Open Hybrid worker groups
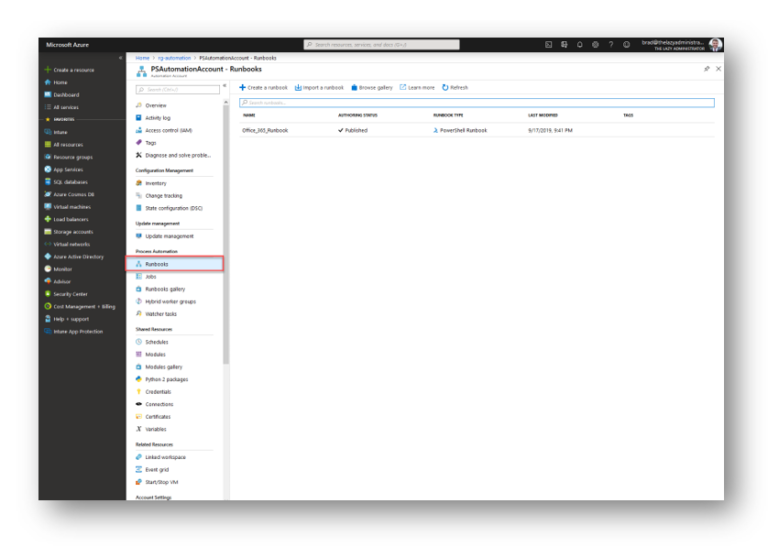768x547 pixels. 166,302
